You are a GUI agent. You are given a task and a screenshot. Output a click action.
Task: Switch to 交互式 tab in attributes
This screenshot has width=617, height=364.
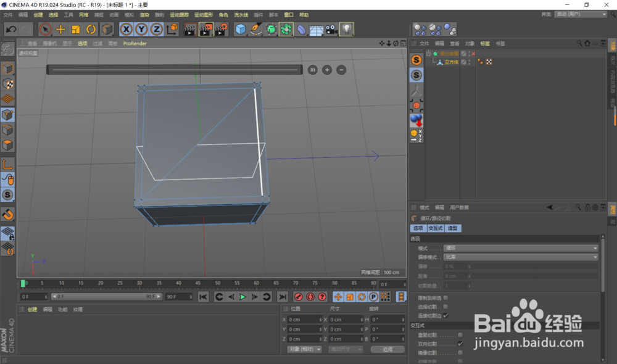[x=436, y=228]
